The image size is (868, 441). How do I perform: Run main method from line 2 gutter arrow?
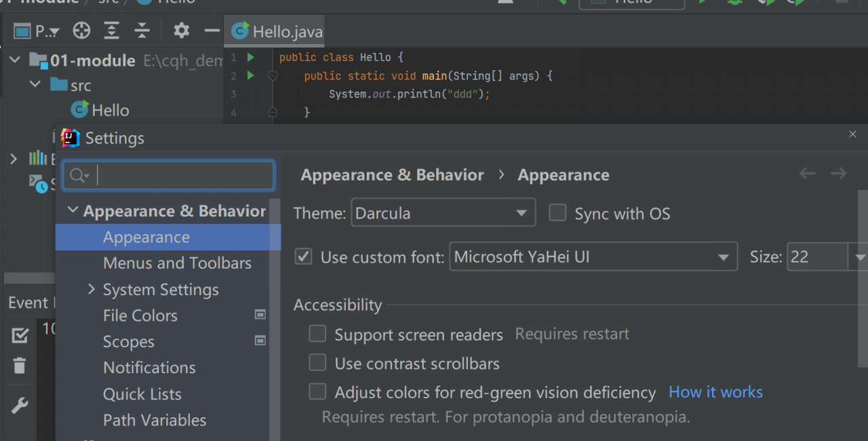251,75
